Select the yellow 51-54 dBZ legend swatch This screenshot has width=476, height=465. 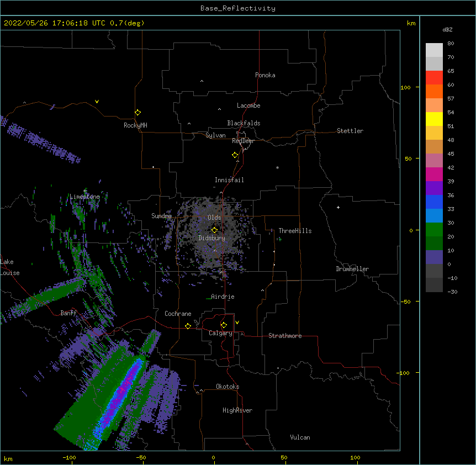click(434, 119)
